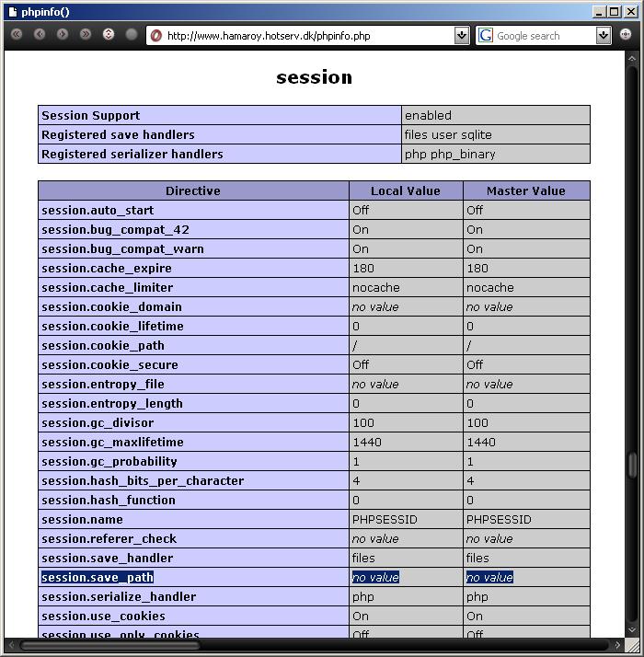Viewport: 644px width, 657px height.
Task: Click the Google icon in search box
Action: pos(485,36)
